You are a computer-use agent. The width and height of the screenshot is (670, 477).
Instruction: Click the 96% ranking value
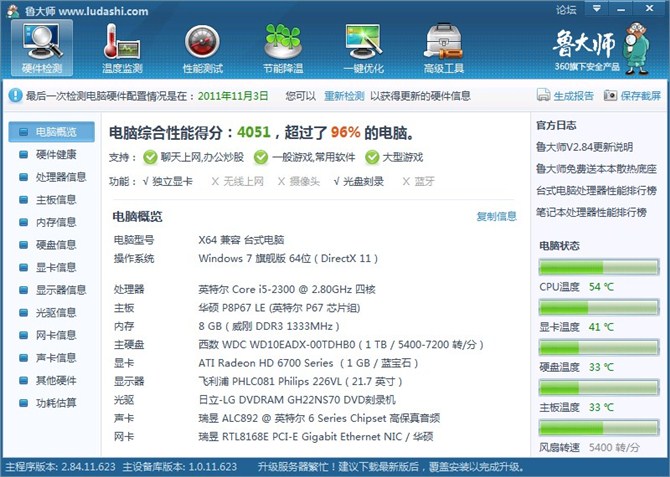[x=345, y=132]
